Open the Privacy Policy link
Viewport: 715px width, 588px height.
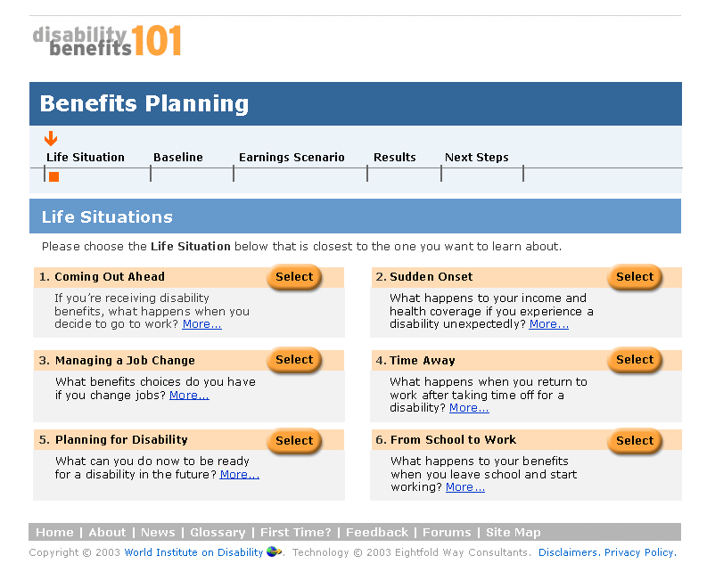click(639, 552)
